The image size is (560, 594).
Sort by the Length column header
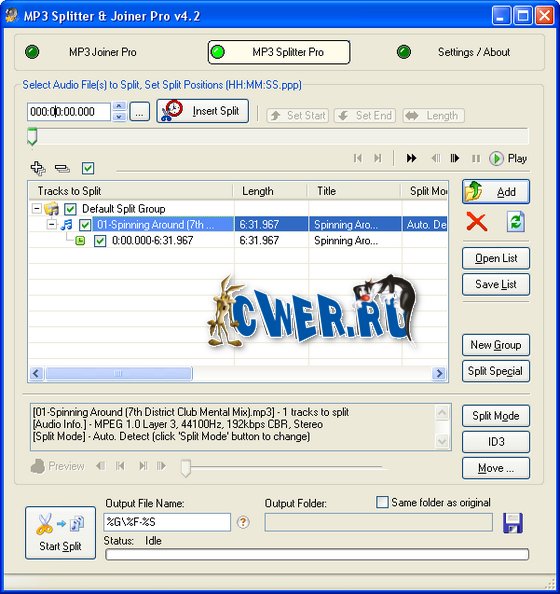[x=271, y=191]
